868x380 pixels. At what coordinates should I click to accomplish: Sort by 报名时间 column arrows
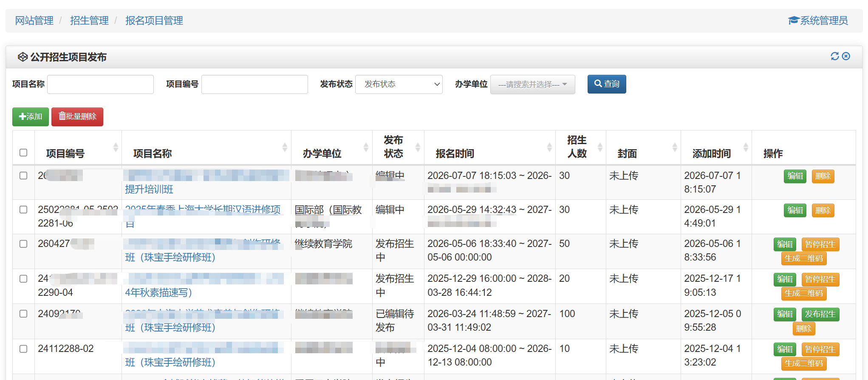tap(549, 147)
